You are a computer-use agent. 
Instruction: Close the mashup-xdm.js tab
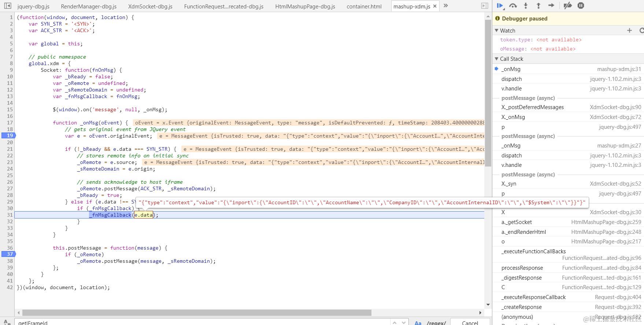click(x=435, y=6)
